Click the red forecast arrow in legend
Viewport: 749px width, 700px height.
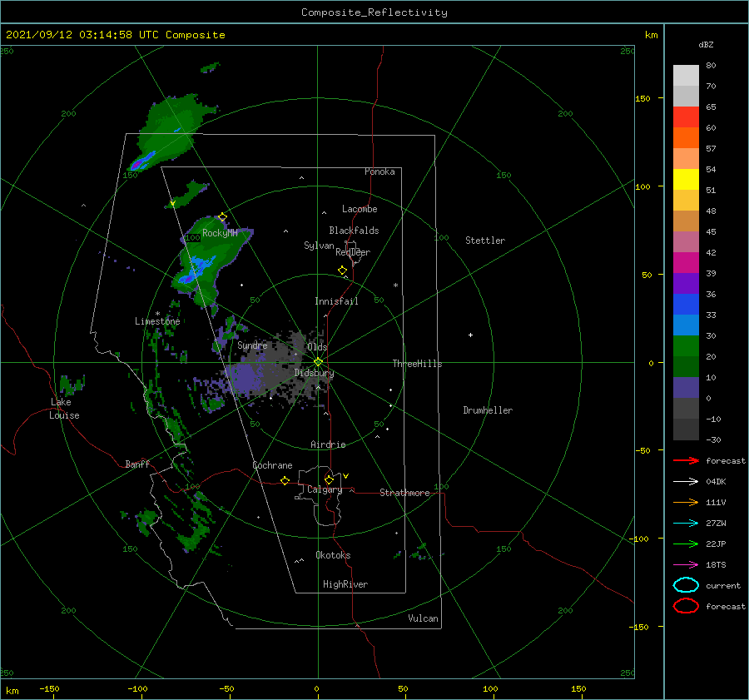(x=686, y=460)
